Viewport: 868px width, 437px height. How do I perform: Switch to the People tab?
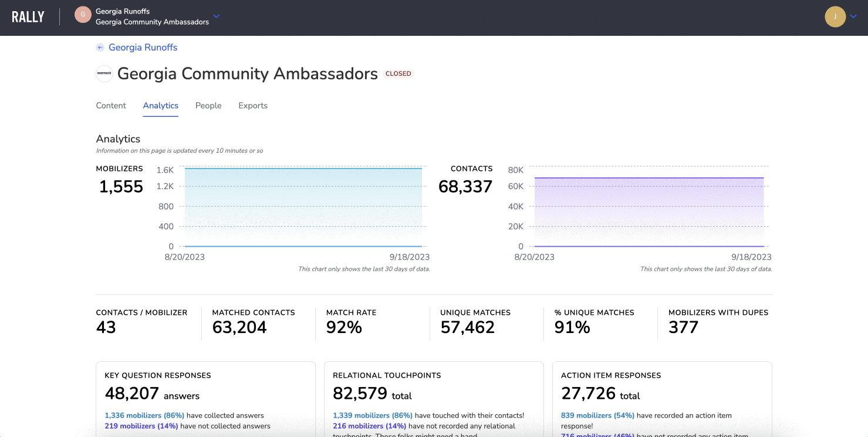click(x=208, y=106)
